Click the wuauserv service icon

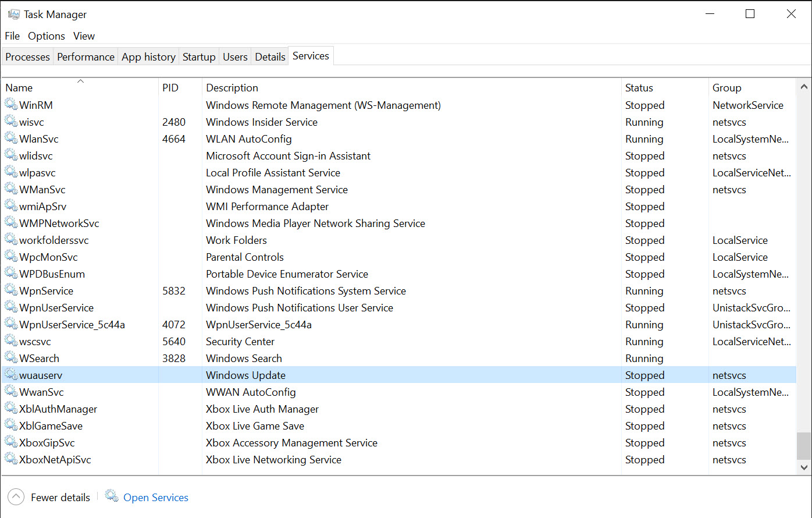coord(11,375)
